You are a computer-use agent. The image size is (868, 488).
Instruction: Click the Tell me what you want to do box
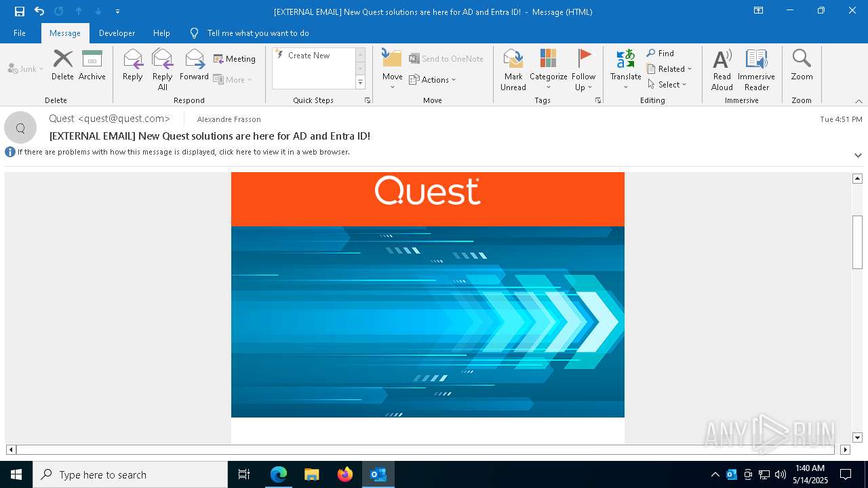[258, 33]
